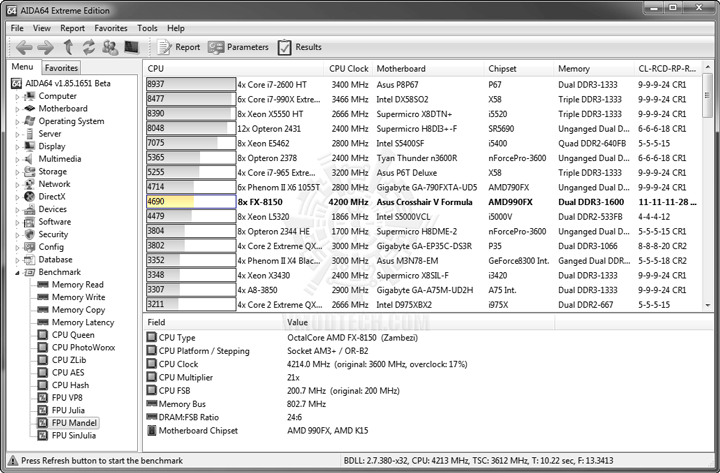Open benchmark Parameters
The height and width of the screenshot is (473, 720).
point(238,47)
